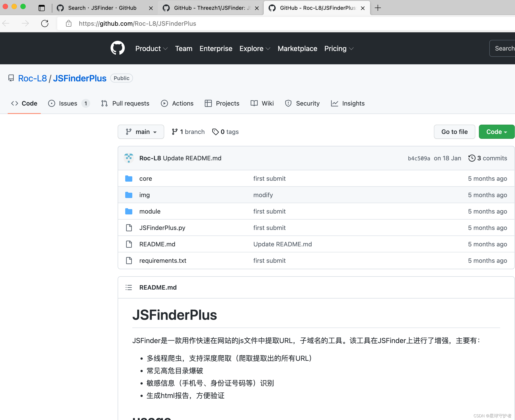Click the GitHub Search box
Screen dimensions: 515x420
point(502,48)
